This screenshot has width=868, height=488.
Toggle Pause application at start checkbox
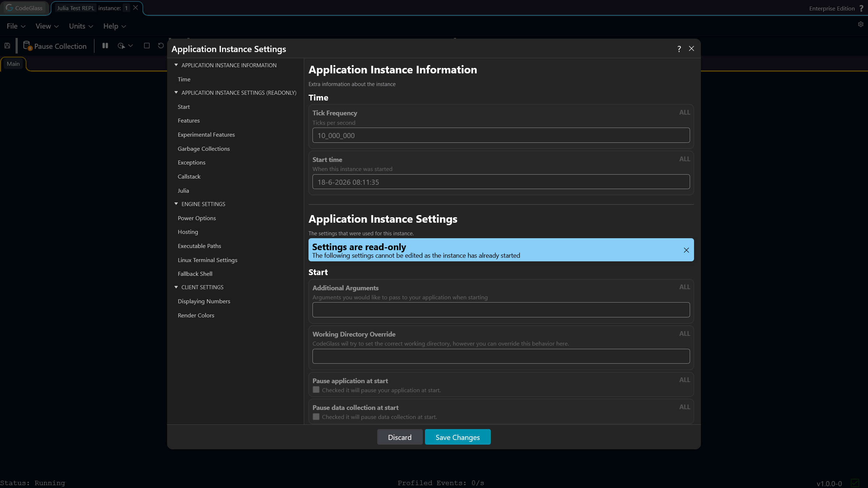click(x=316, y=390)
